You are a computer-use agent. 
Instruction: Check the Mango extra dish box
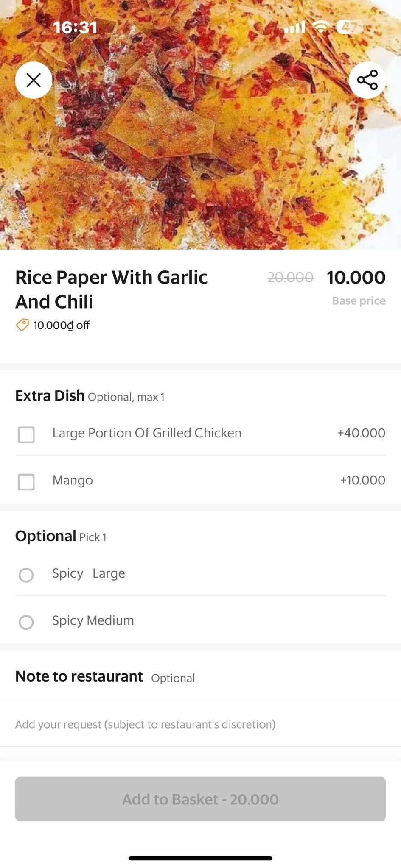[26, 481]
